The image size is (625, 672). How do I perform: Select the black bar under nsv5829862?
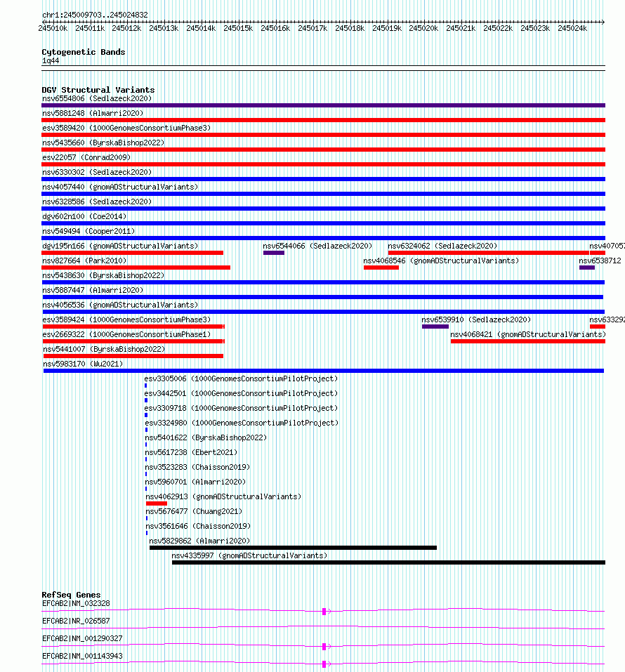[293, 548]
